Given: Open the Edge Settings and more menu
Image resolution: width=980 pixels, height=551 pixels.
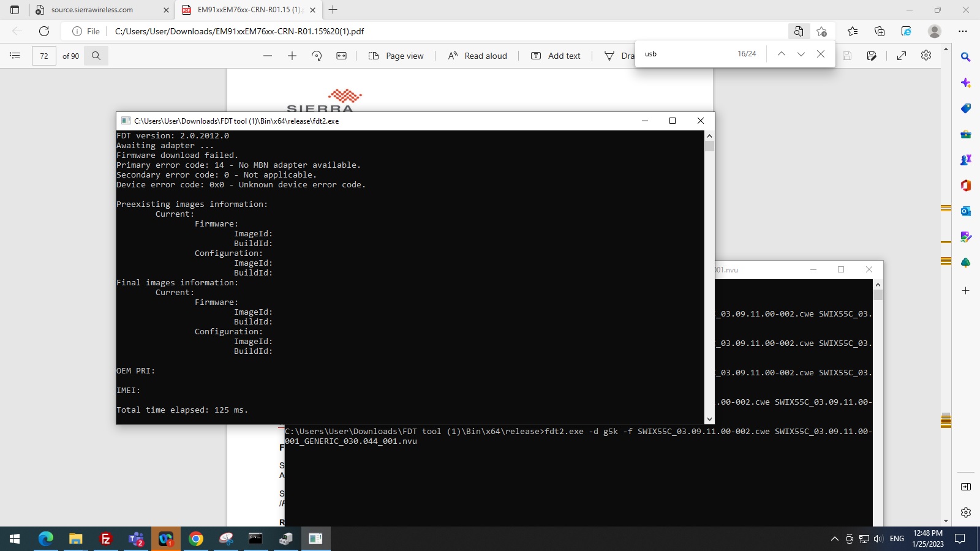Looking at the screenshot, I should coord(963,31).
